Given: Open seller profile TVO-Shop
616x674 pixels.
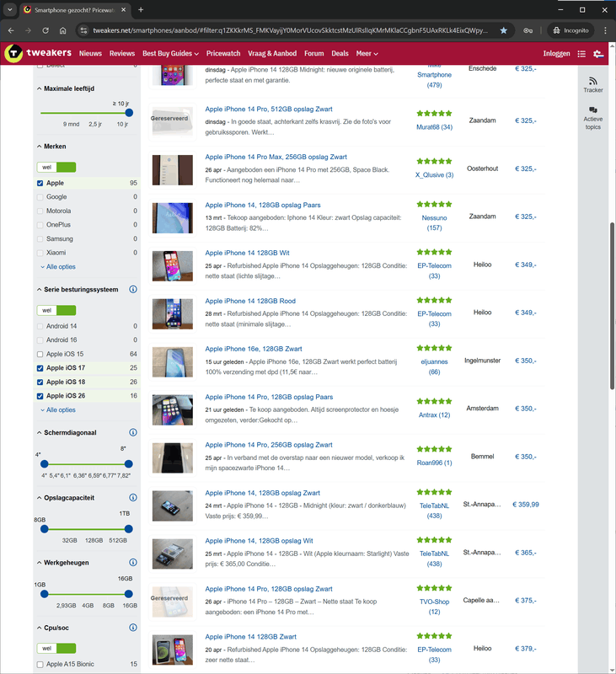Looking at the screenshot, I should 434,607.
